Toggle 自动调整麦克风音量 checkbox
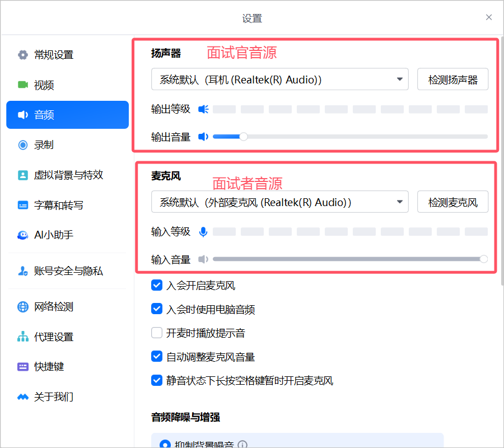The image size is (504, 448). click(x=157, y=357)
